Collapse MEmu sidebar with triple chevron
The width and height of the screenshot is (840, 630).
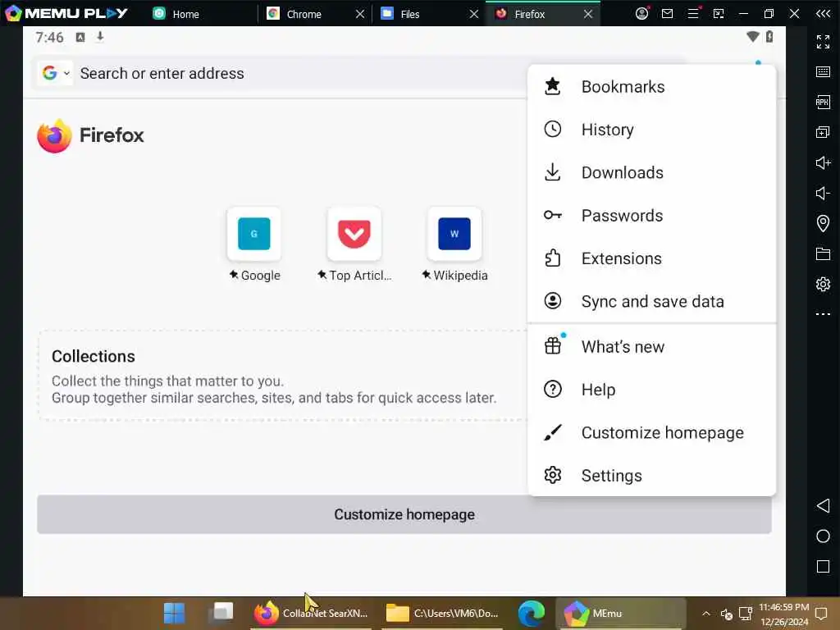[823, 13]
